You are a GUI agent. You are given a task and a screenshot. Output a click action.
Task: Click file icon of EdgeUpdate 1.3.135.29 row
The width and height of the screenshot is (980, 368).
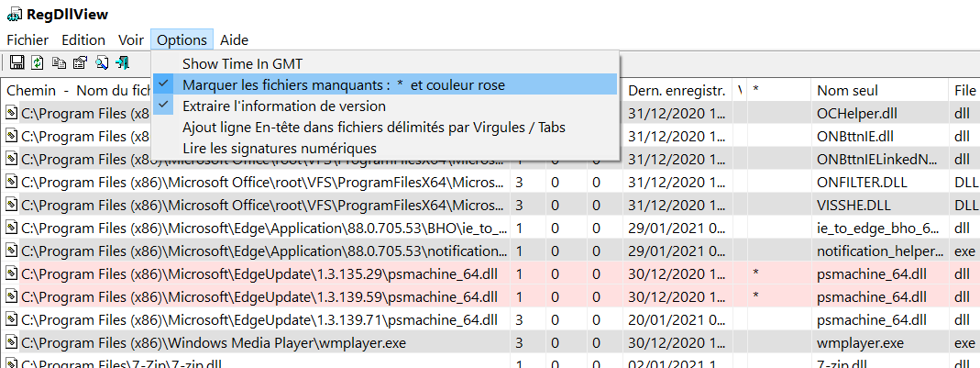[x=12, y=274]
